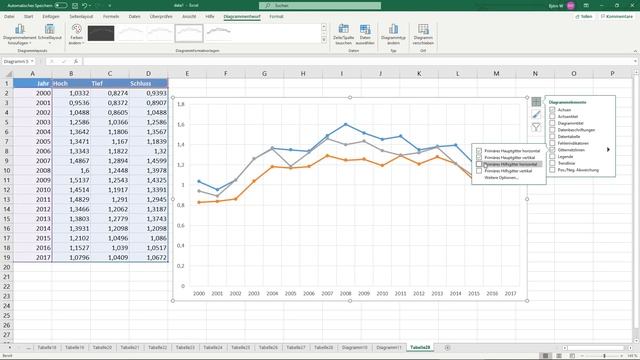
Task: Enable Primäres Hilfsgitter horizontal checkbox
Action: 479,164
